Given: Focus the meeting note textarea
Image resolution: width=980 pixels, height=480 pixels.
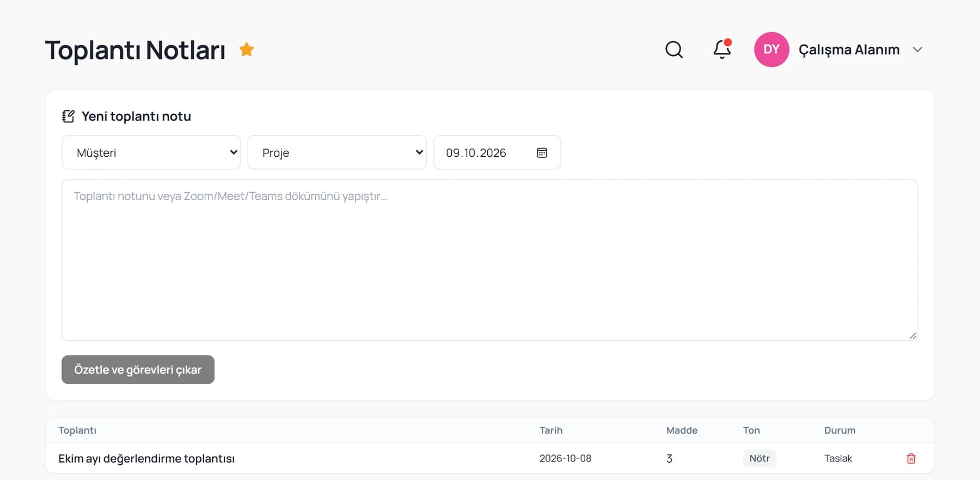Looking at the screenshot, I should point(490,260).
